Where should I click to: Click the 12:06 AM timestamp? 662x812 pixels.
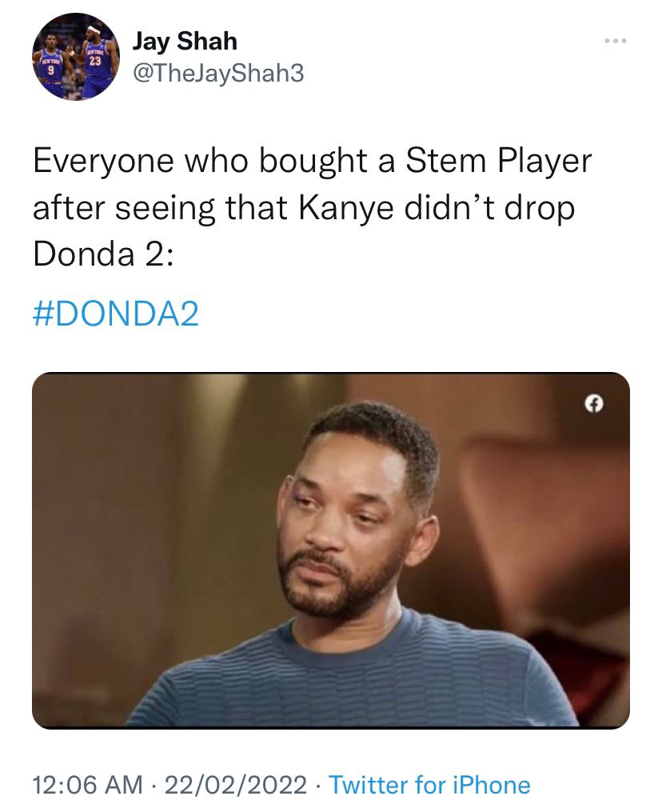pos(87,785)
